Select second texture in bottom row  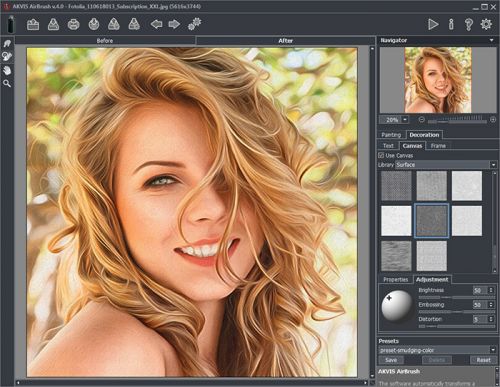pos(432,256)
